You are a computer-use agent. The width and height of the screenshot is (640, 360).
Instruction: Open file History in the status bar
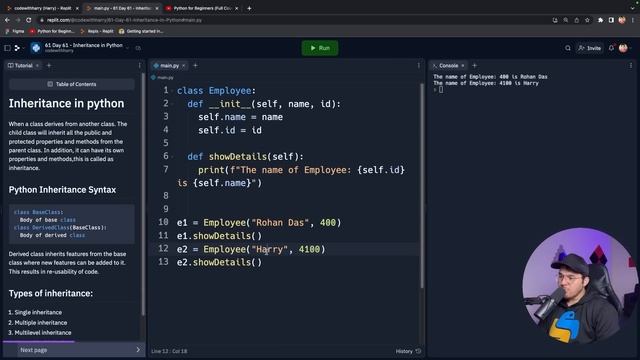(x=408, y=351)
